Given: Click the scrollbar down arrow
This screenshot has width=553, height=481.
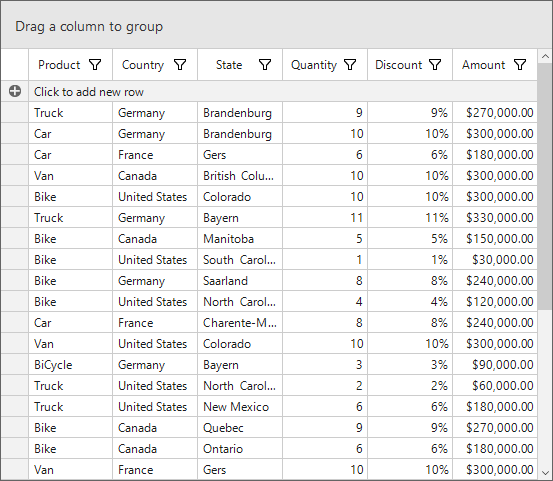Looking at the screenshot, I should click(x=545, y=473).
